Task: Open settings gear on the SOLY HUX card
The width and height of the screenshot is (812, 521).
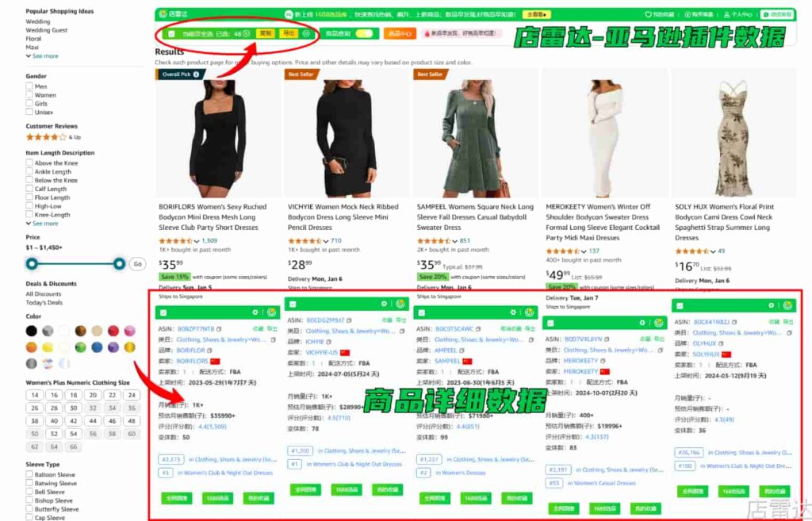Action: point(771,305)
